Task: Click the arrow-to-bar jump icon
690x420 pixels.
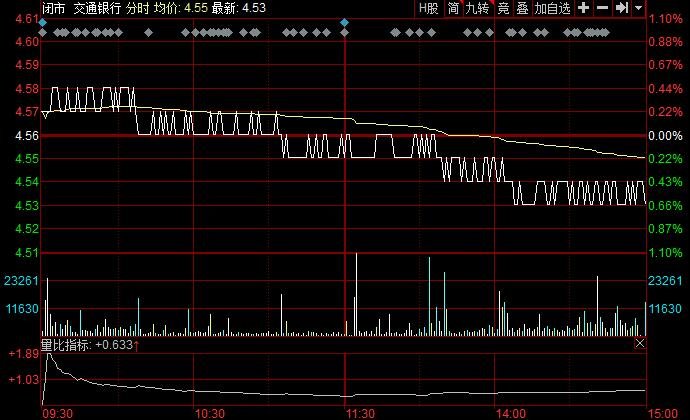Action: point(622,7)
